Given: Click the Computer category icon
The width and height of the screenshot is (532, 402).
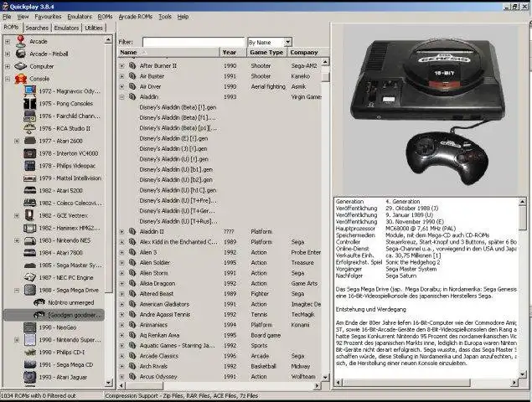Looking at the screenshot, I should (21, 66).
